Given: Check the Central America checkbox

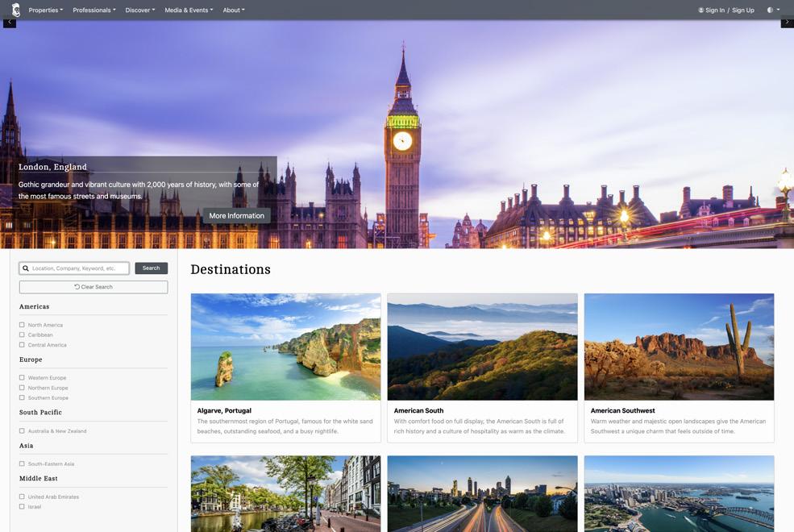Looking at the screenshot, I should pos(22,345).
